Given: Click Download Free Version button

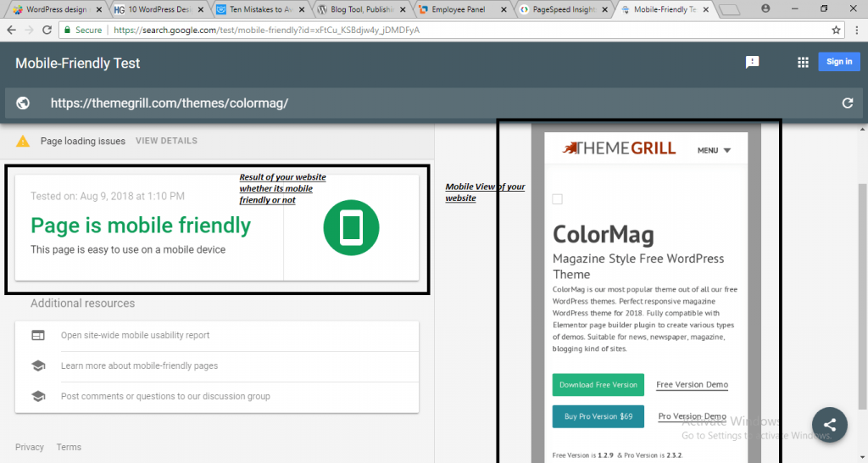Looking at the screenshot, I should click(x=598, y=384).
